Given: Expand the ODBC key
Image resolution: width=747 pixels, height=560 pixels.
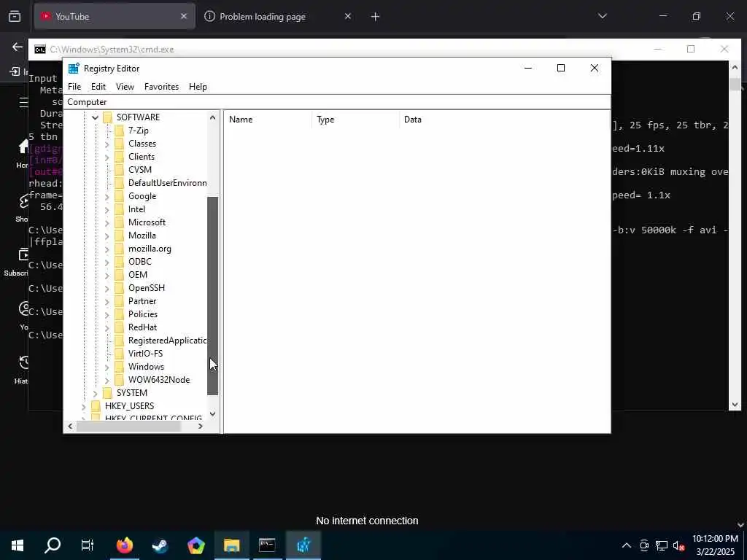Looking at the screenshot, I should 107,262.
